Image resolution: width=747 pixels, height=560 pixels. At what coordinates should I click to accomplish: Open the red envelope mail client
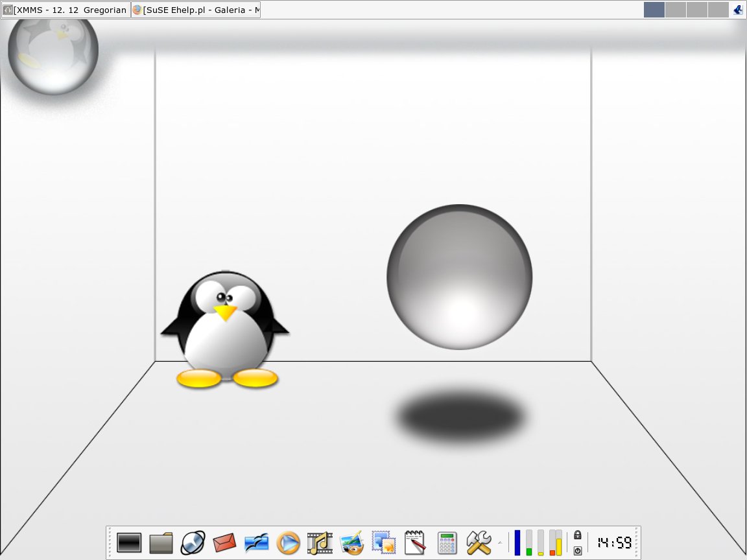pyautogui.click(x=224, y=543)
